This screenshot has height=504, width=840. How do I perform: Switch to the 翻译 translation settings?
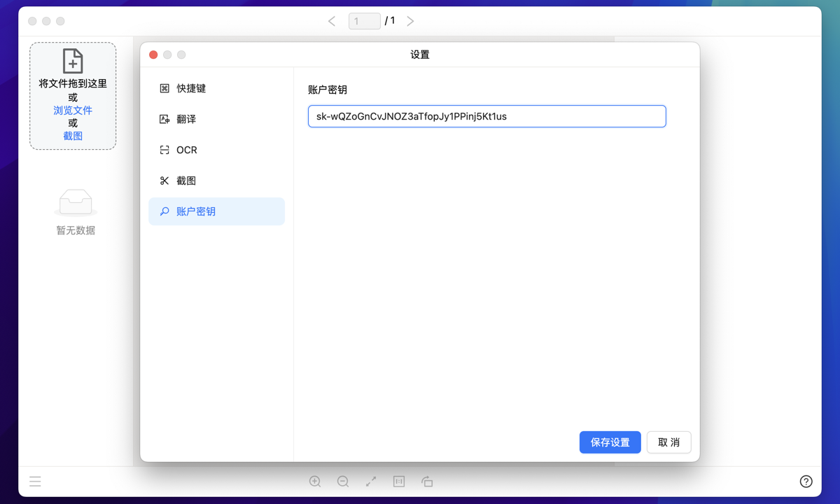pos(185,119)
